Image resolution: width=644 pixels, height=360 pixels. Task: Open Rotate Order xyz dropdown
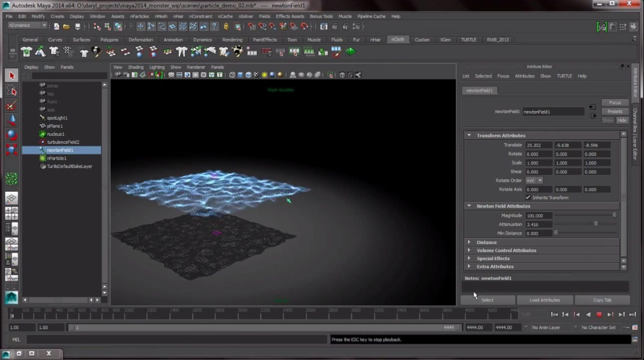click(x=534, y=180)
